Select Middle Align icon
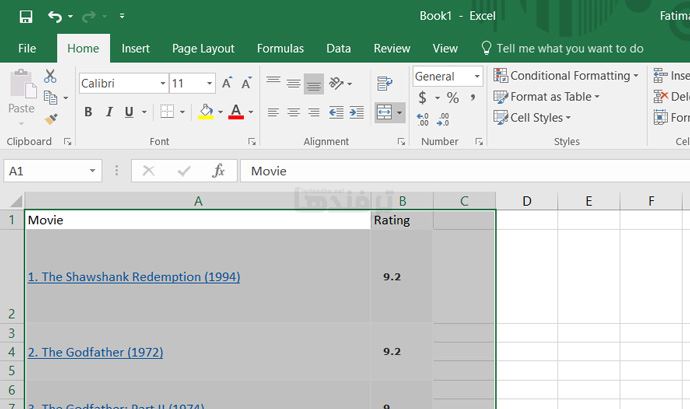This screenshot has height=409, width=690. (x=294, y=83)
